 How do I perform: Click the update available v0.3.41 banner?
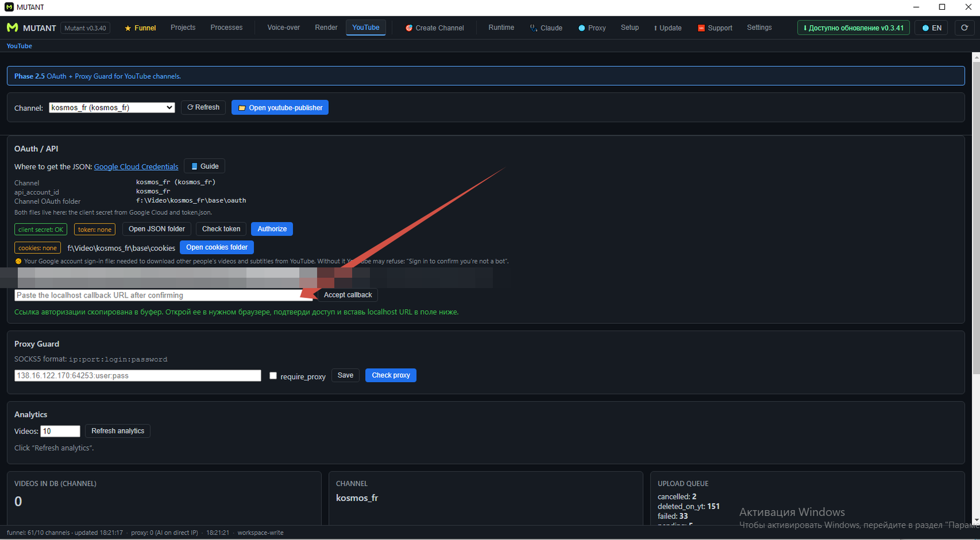tap(854, 28)
